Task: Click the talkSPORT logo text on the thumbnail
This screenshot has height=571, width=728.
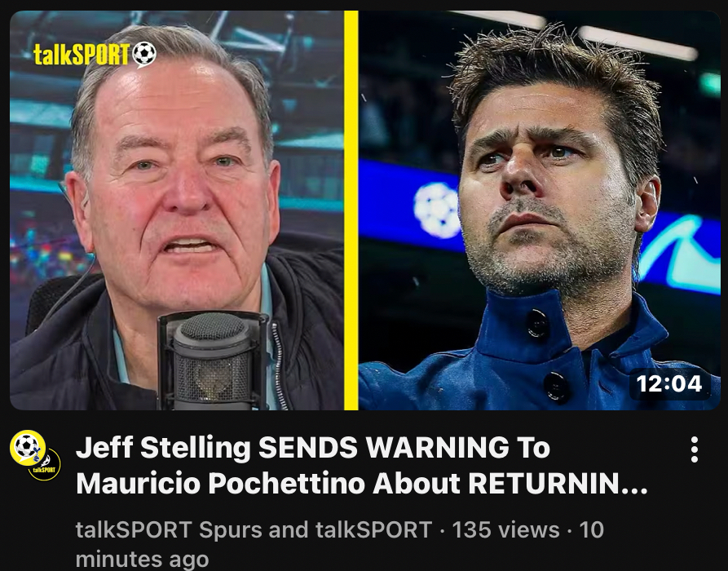Action: [x=82, y=55]
